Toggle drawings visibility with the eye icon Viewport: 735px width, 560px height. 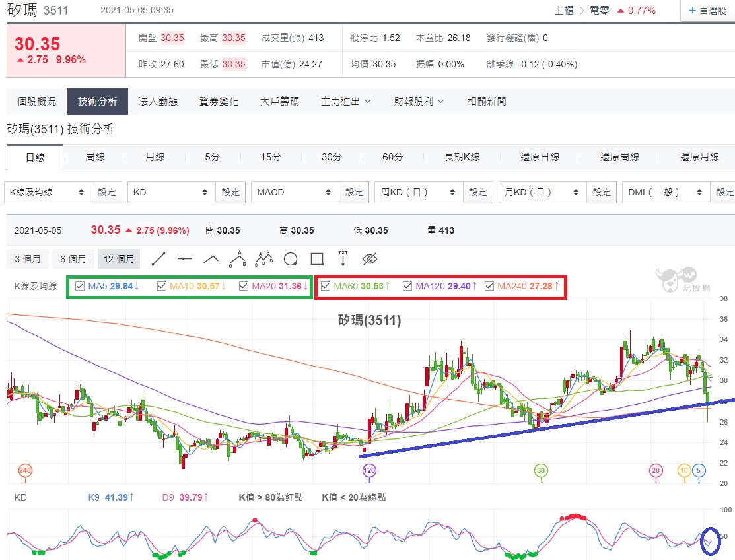tap(370, 259)
